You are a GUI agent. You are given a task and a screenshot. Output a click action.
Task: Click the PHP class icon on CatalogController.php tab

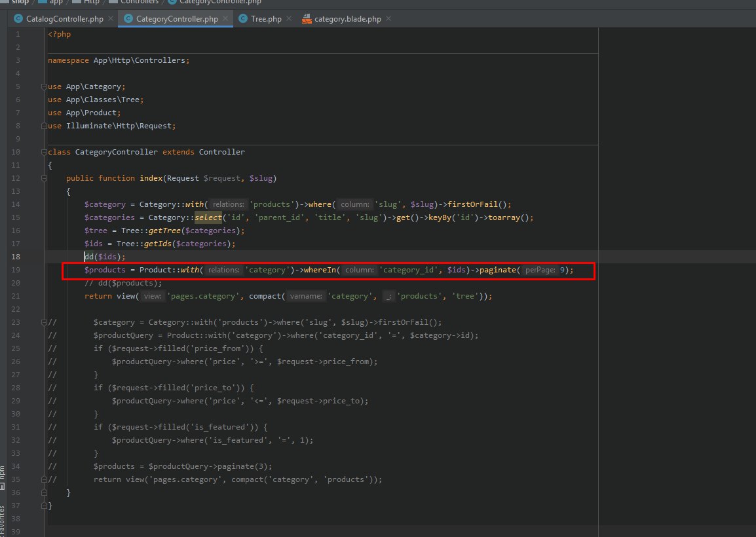(x=18, y=19)
